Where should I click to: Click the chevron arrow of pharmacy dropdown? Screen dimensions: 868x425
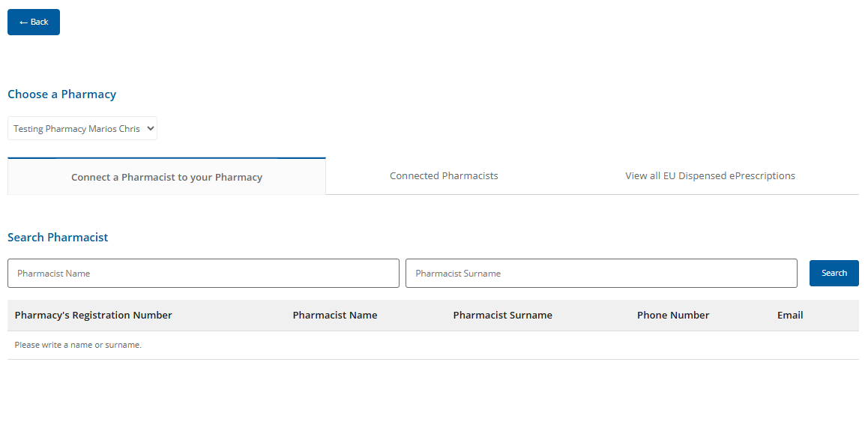click(x=151, y=128)
